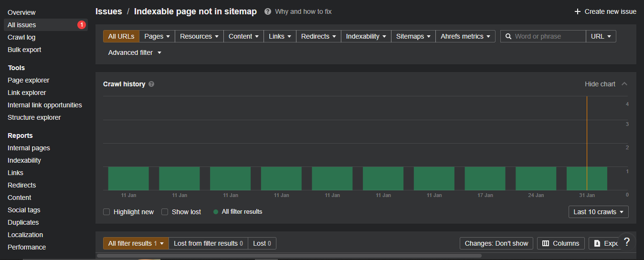
Task: Click the Crawl history help question mark
Action: (151, 84)
